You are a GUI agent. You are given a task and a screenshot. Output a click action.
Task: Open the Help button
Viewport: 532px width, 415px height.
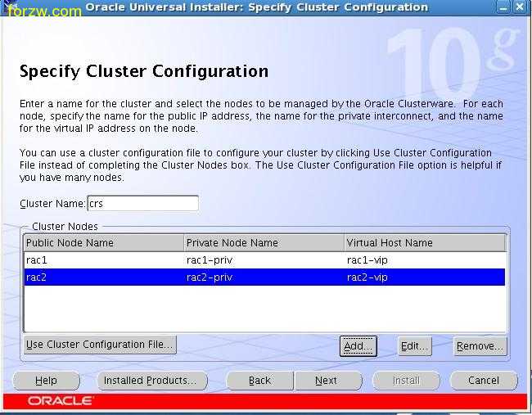click(47, 381)
